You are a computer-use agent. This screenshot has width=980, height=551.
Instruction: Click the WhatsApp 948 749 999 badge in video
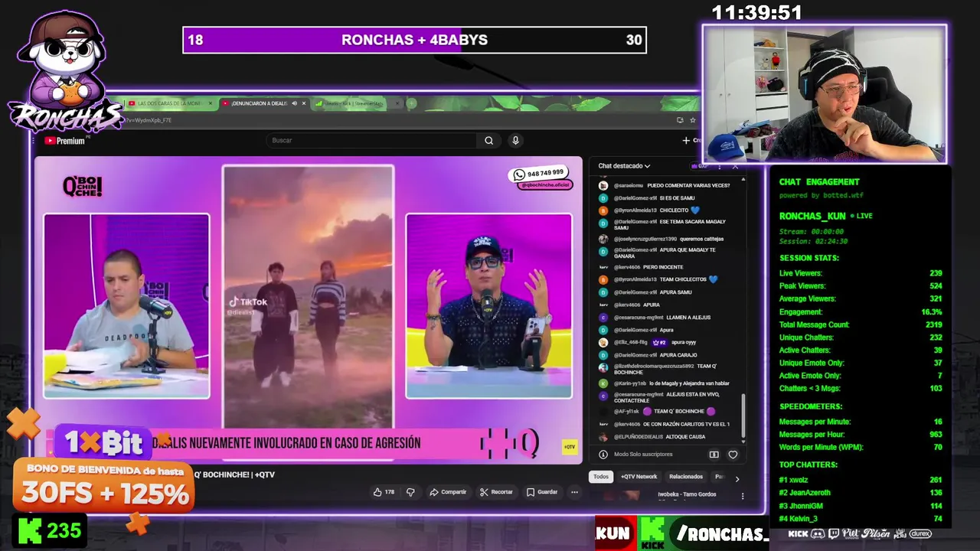pos(539,174)
